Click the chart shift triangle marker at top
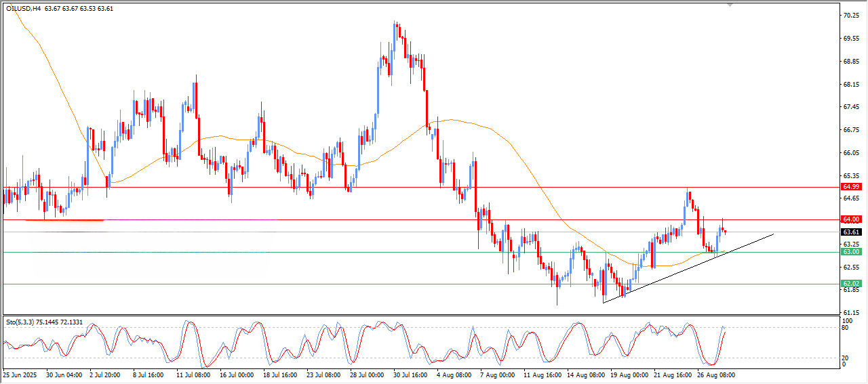Image resolution: width=868 pixels, height=384 pixels. click(730, 4)
